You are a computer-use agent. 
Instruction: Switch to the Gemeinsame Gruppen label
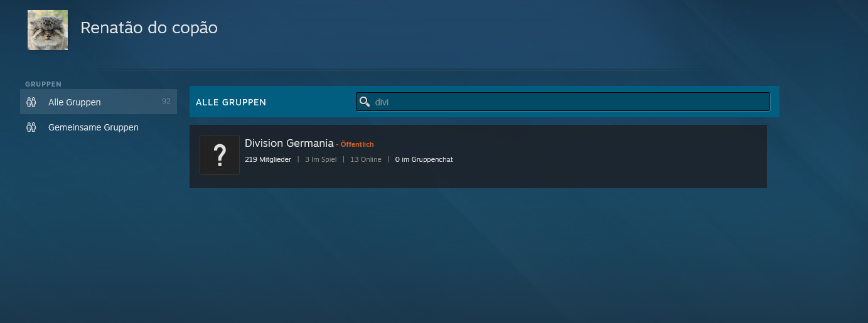93,127
